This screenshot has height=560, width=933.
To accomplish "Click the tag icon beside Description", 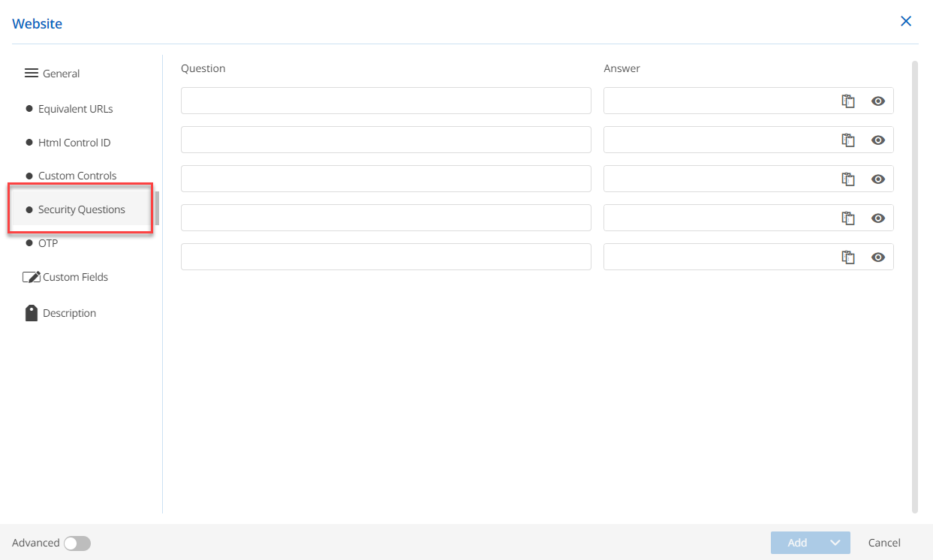I will [x=31, y=312].
